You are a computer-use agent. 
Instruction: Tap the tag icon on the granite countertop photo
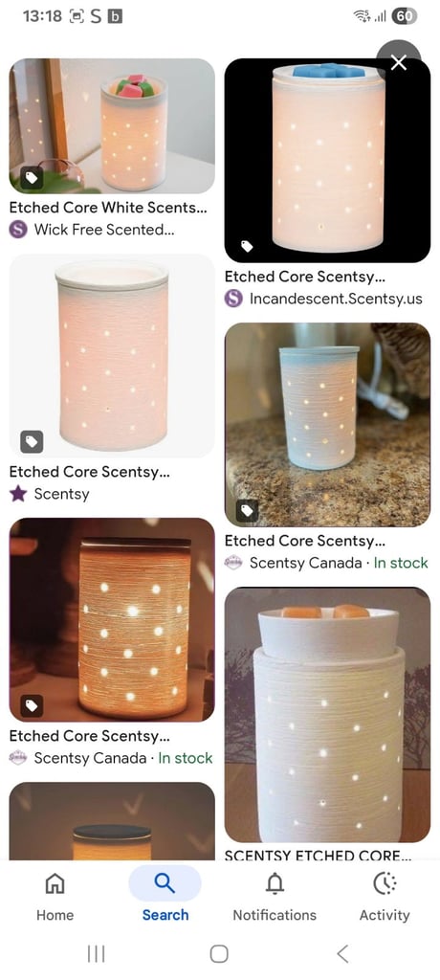point(248,511)
